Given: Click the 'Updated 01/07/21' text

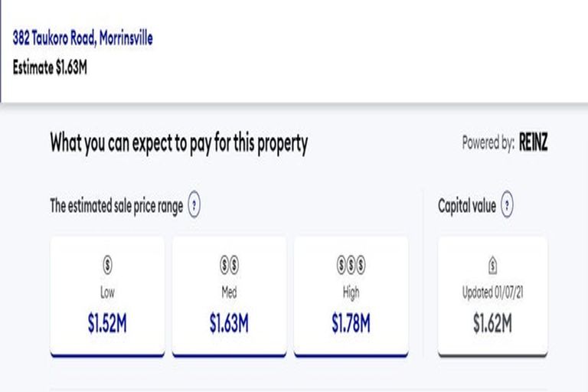Looking at the screenshot, I should (492, 293).
